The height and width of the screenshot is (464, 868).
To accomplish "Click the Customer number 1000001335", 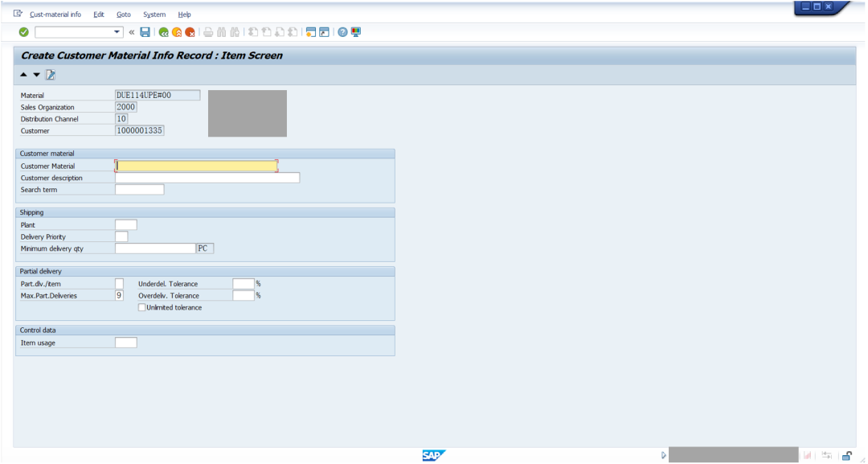I will click(140, 130).
